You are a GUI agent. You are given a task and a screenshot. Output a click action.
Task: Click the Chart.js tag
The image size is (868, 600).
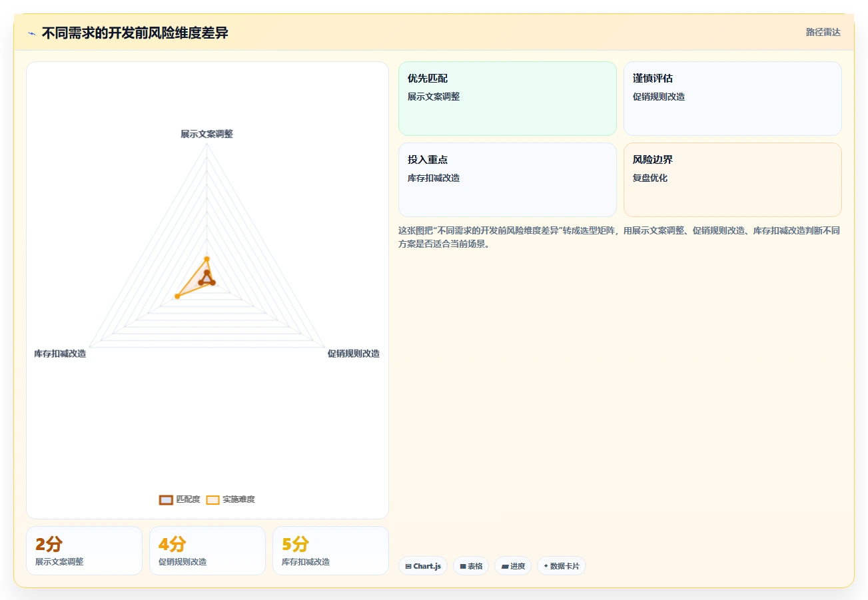coord(423,566)
